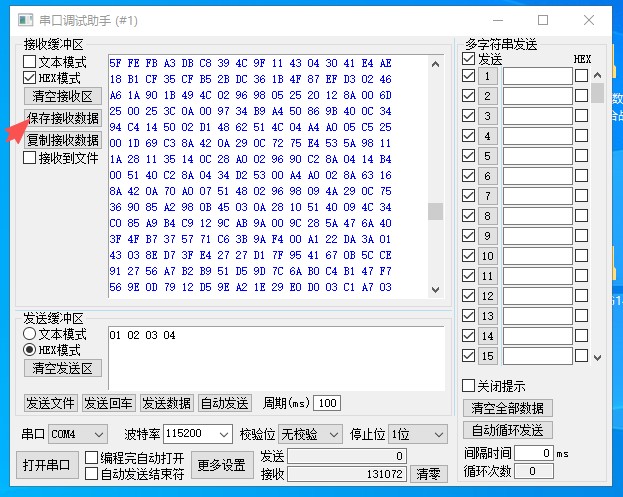Open the 停止位 1位 dropdown
Screen dimensions: 623x497
(418, 434)
